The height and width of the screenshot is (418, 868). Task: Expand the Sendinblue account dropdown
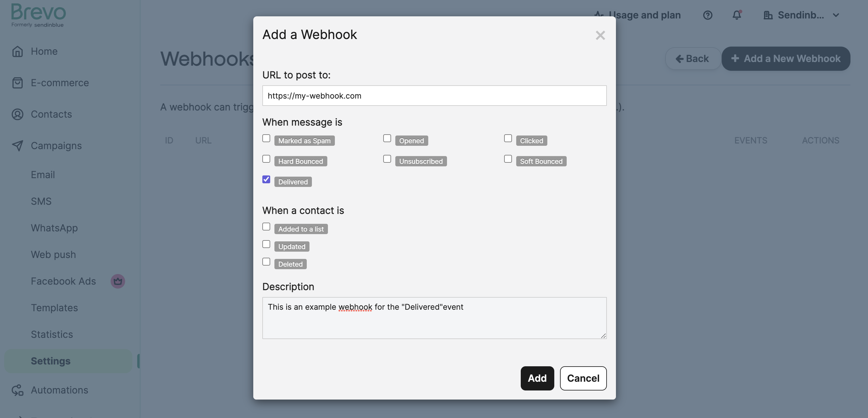(x=837, y=15)
